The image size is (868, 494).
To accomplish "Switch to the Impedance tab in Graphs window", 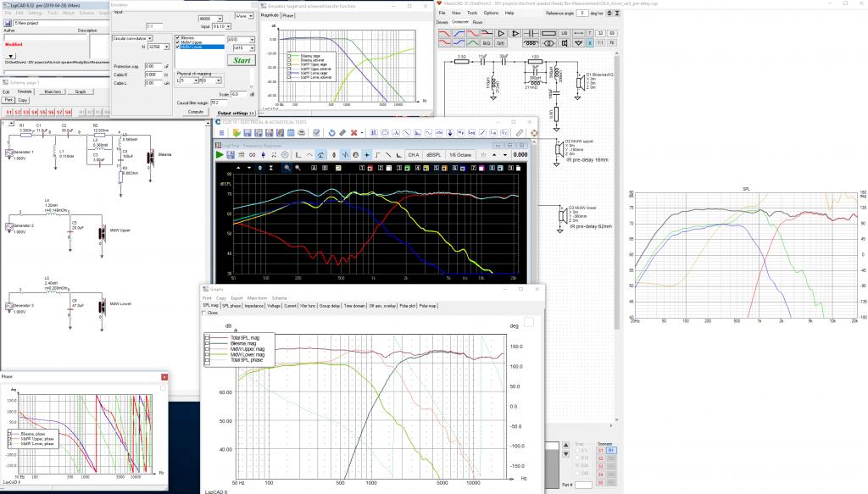I will [254, 305].
